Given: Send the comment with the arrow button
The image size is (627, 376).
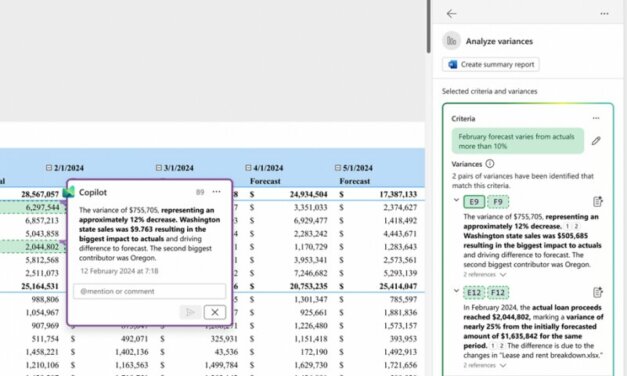Looking at the screenshot, I should point(190,312).
